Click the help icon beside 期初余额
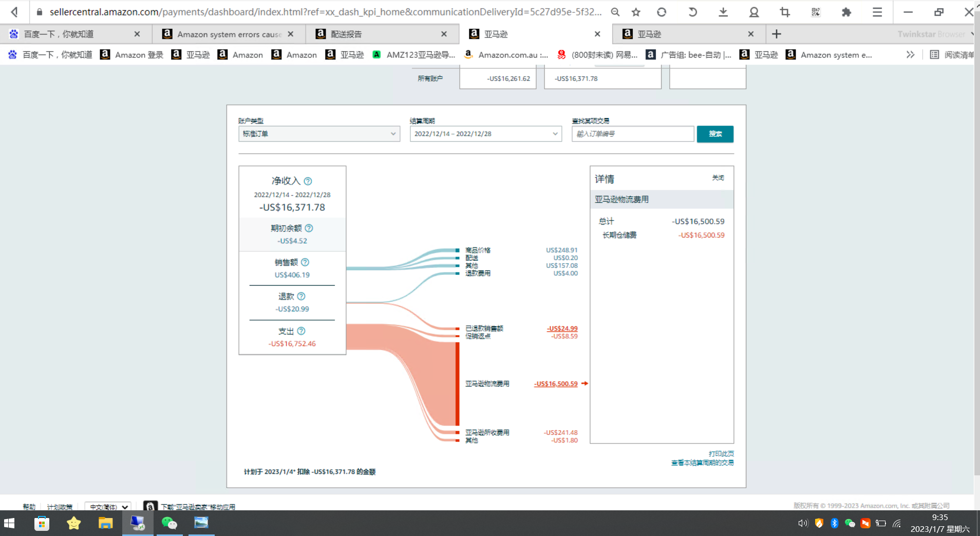980x536 pixels. point(309,228)
